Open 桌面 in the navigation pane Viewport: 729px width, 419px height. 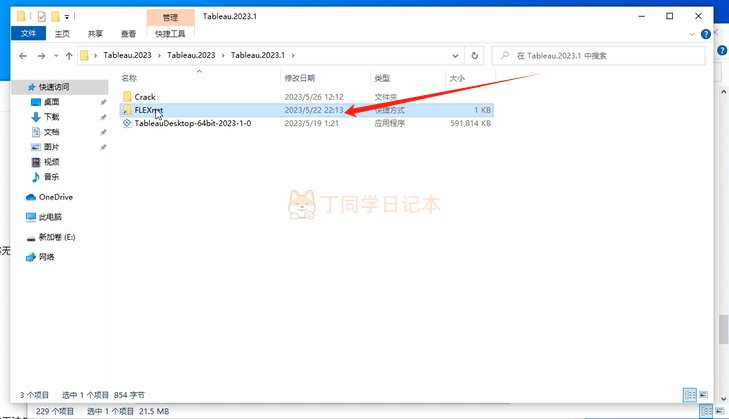(x=51, y=102)
